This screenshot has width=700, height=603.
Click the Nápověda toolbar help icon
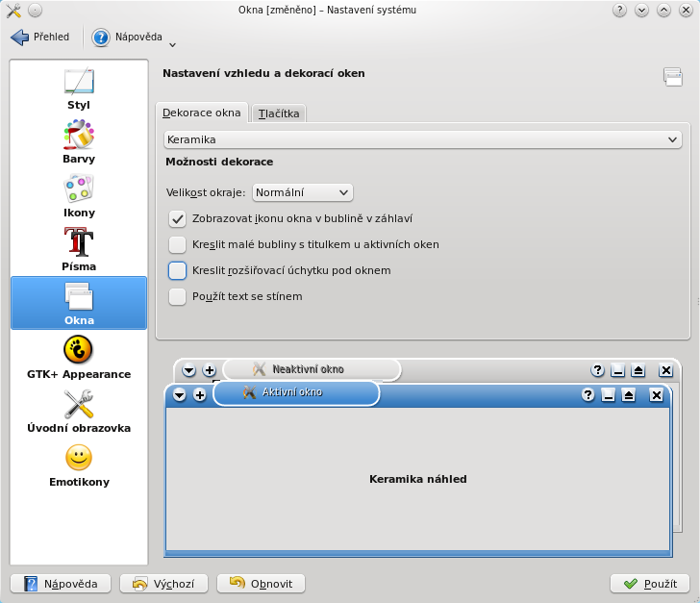coord(101,38)
